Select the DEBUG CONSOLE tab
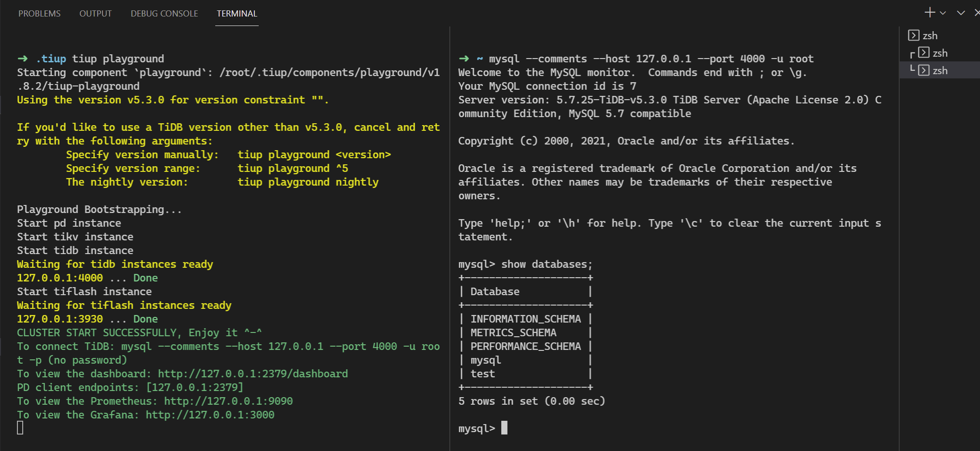The width and height of the screenshot is (980, 451). point(164,14)
